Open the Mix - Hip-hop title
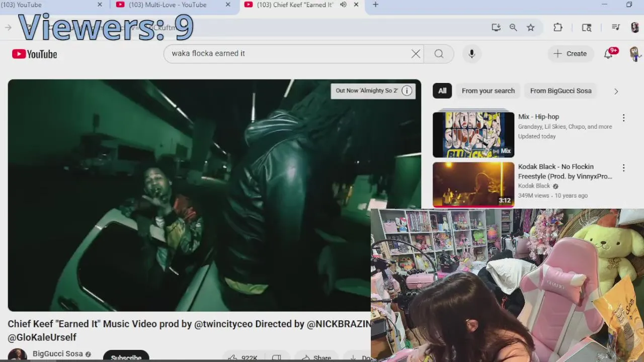The image size is (644, 362). point(538,117)
